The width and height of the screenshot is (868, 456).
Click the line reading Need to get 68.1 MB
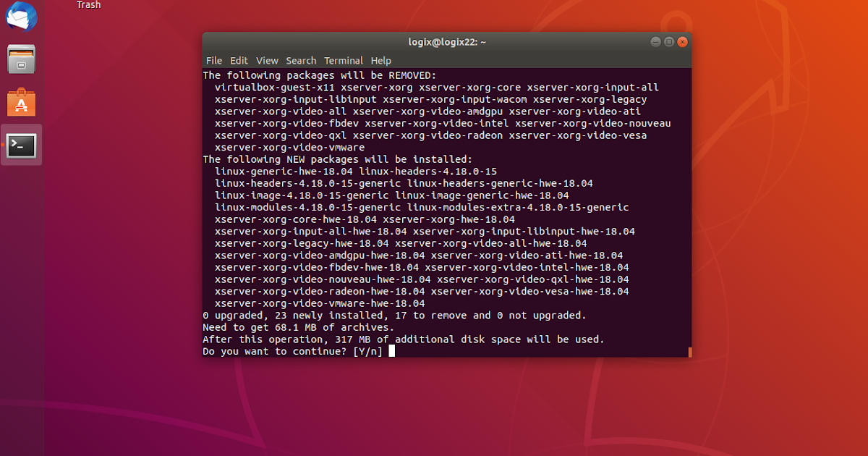point(297,327)
